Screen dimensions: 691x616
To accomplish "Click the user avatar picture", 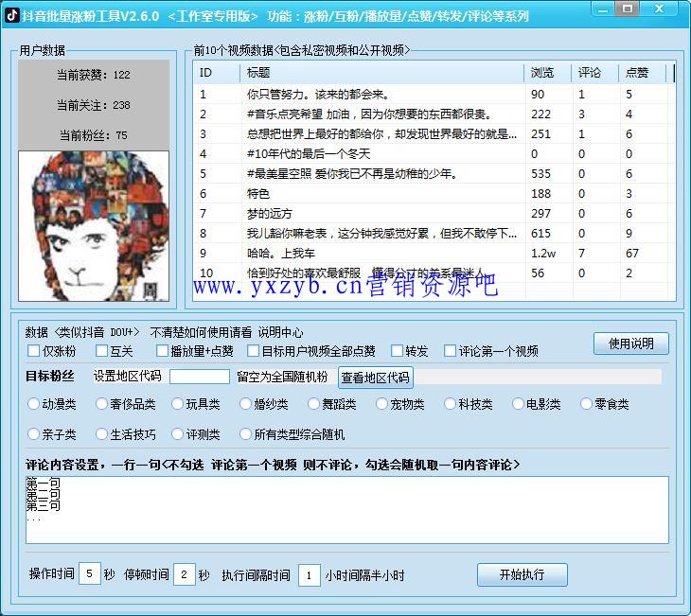I will pos(94,226).
